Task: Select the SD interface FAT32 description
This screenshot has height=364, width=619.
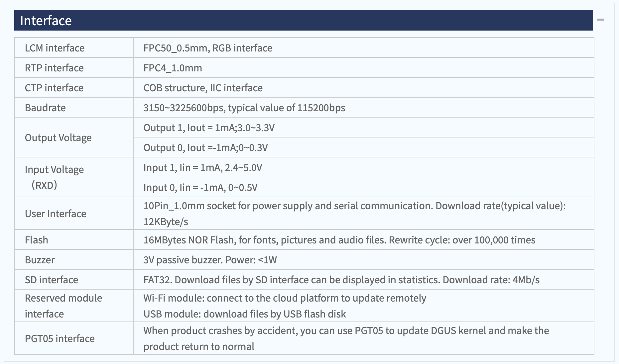Action: click(341, 280)
